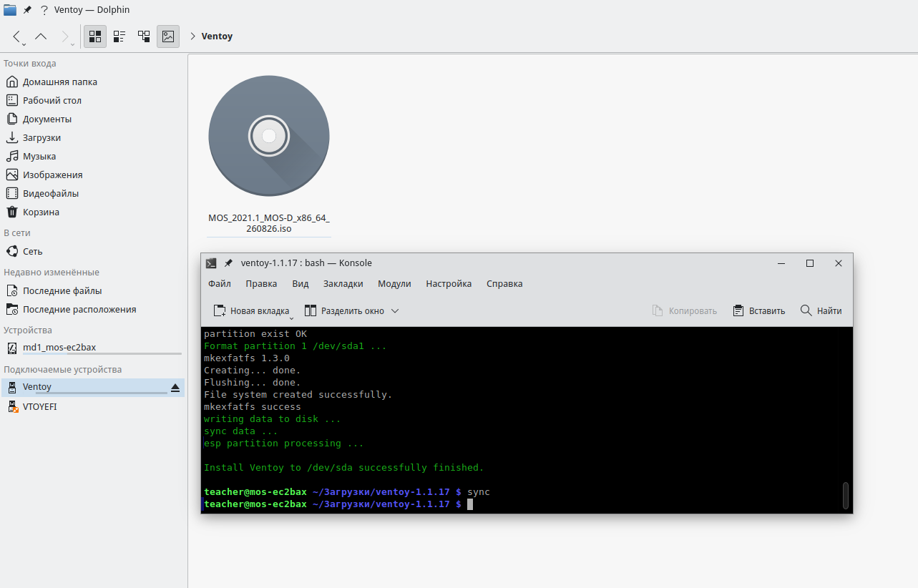Eject the Ventoy device
The height and width of the screenshot is (588, 918).
(x=175, y=388)
